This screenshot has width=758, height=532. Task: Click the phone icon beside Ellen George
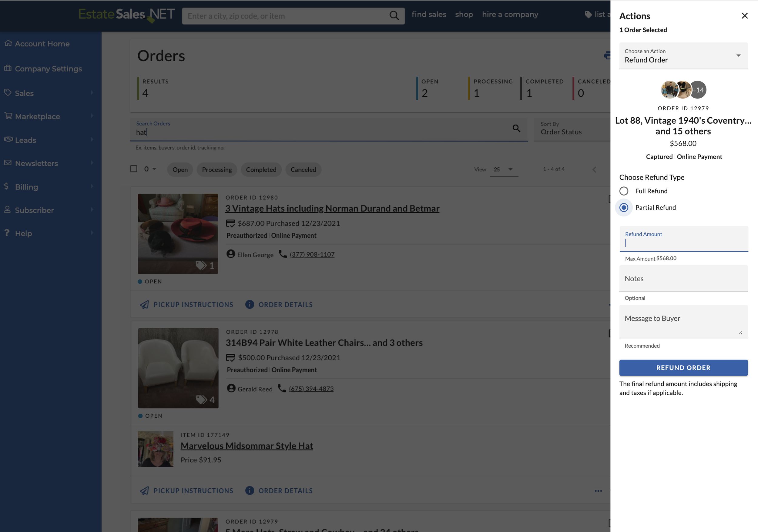(283, 254)
